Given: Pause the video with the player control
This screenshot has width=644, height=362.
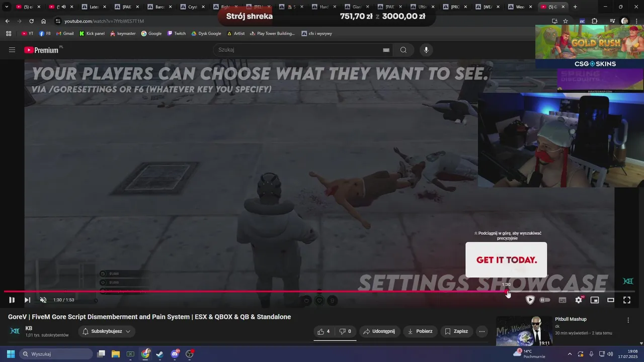Looking at the screenshot, I should click(x=12, y=300).
